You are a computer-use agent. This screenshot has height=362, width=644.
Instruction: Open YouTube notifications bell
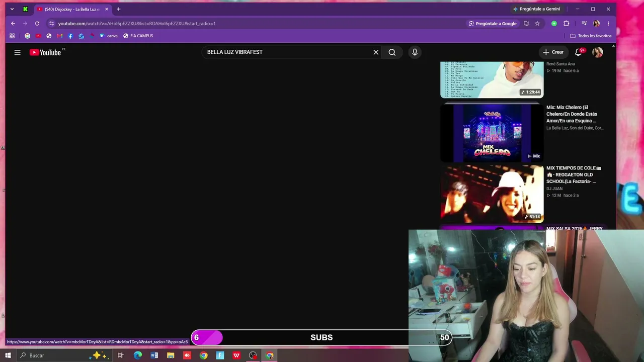pos(579,52)
